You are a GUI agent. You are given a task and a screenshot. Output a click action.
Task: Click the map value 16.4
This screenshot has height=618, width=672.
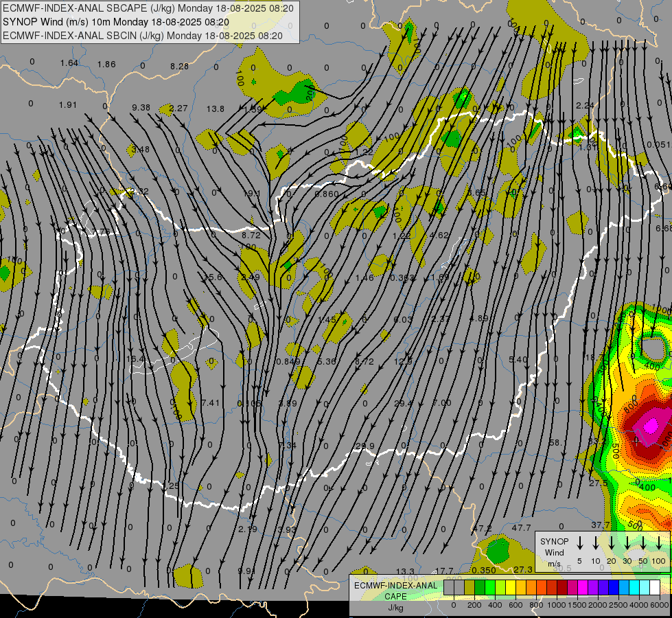coord(135,358)
